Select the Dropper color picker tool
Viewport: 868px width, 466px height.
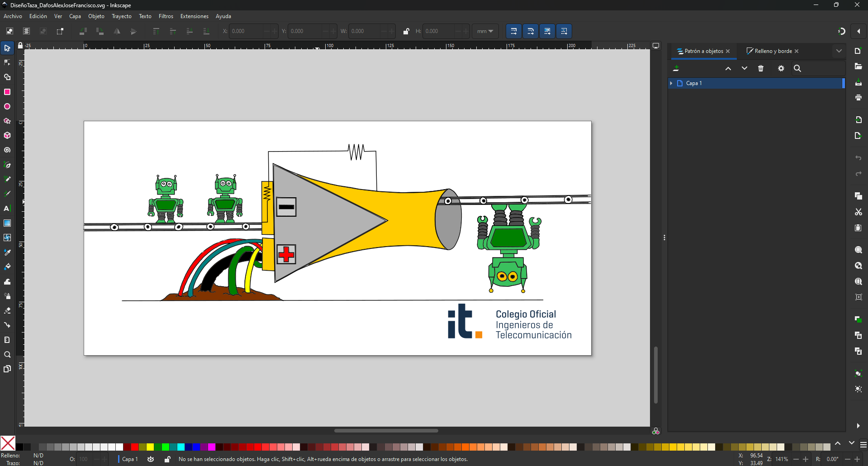[x=7, y=252]
